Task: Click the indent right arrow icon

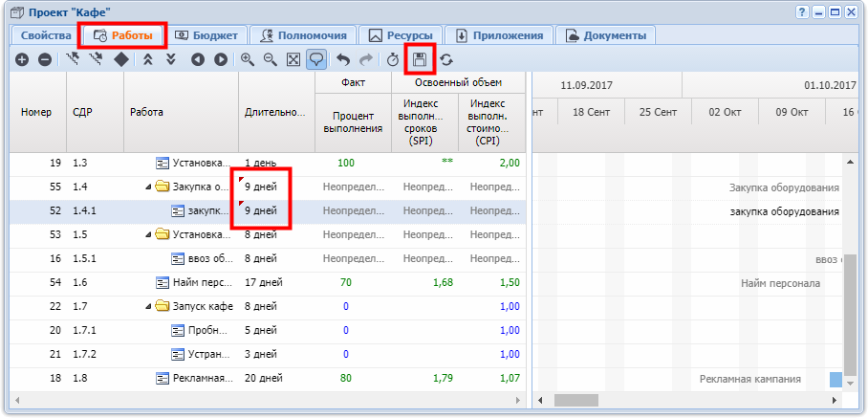Action: tap(221, 60)
